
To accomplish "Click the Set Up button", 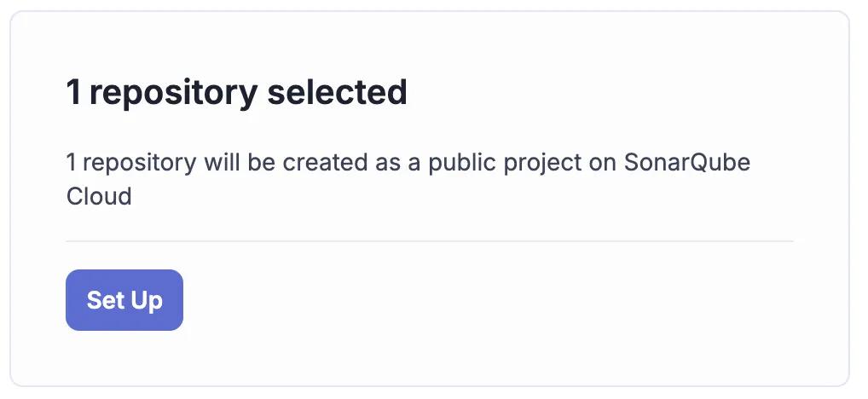I will [124, 300].
